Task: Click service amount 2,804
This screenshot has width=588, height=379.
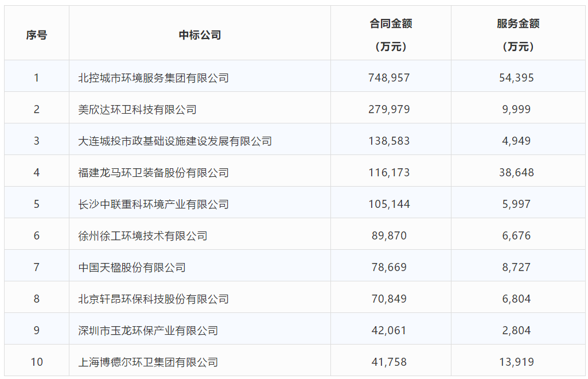Action: [x=516, y=330]
